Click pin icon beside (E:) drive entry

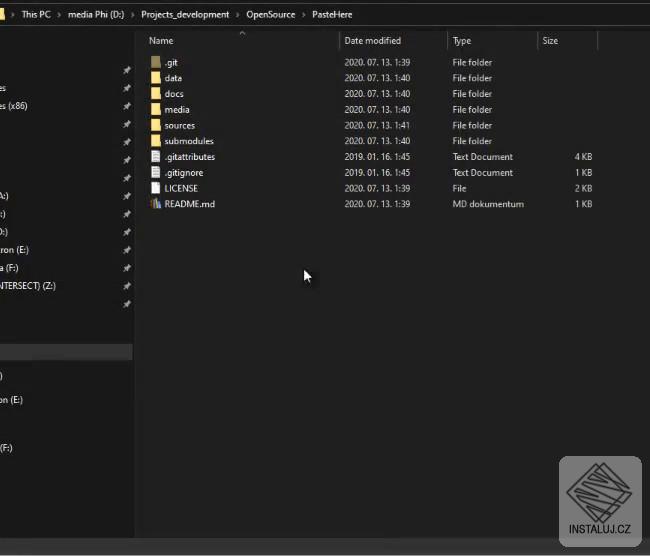point(127,250)
